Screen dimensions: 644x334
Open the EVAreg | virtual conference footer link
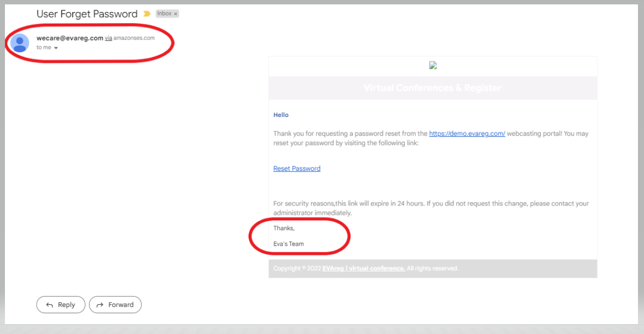tap(364, 269)
